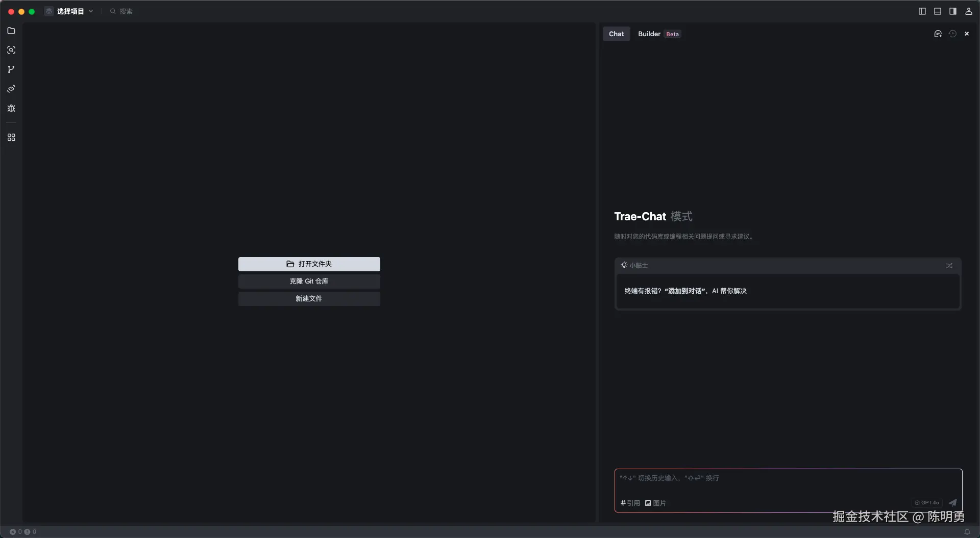Viewport: 980px width, 538px height.
Task: Open the notifications bell in the status bar
Action: (967, 532)
